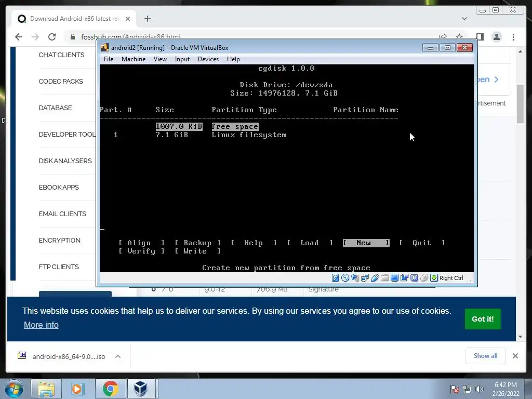Click the USB devices icon in VirtualBox status bar
This screenshot has width=532, height=399.
click(x=375, y=278)
